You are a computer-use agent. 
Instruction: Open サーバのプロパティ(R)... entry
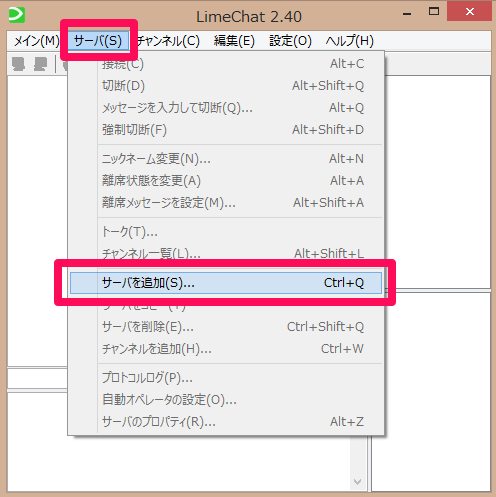(226, 422)
